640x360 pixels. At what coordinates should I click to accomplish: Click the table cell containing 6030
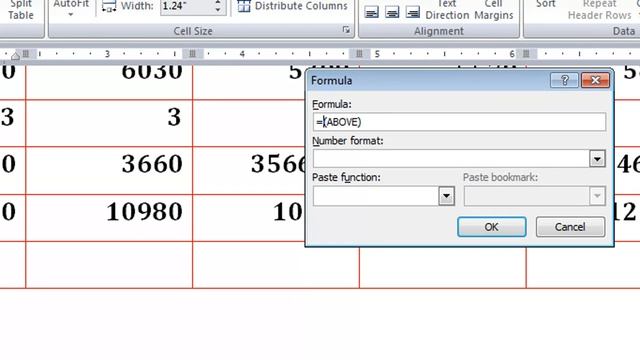pos(109,82)
